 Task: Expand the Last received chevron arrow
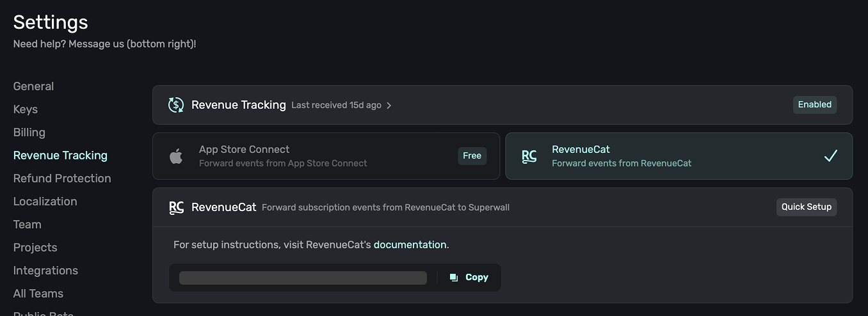click(389, 106)
